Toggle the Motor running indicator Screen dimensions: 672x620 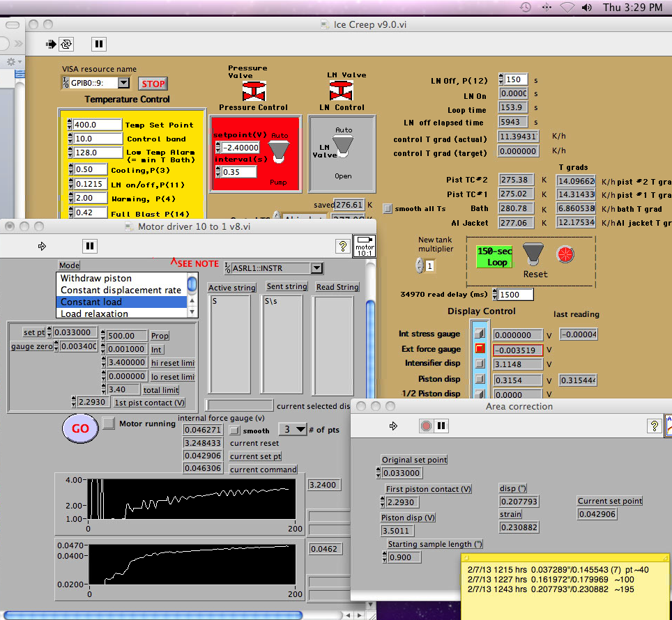[x=108, y=423]
